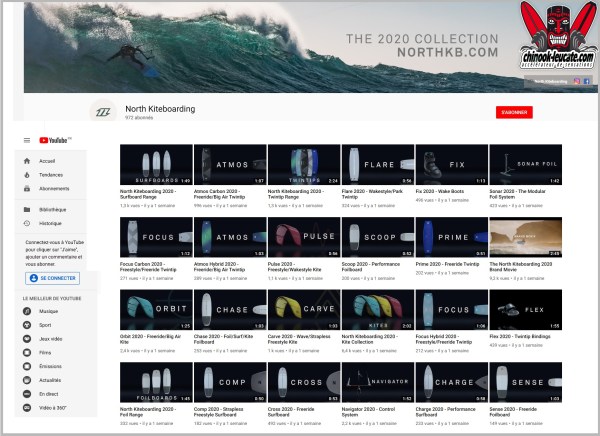Click title 'Navigator 2020 - Control System'
Screen dimensions: 600x436
pos(369,412)
